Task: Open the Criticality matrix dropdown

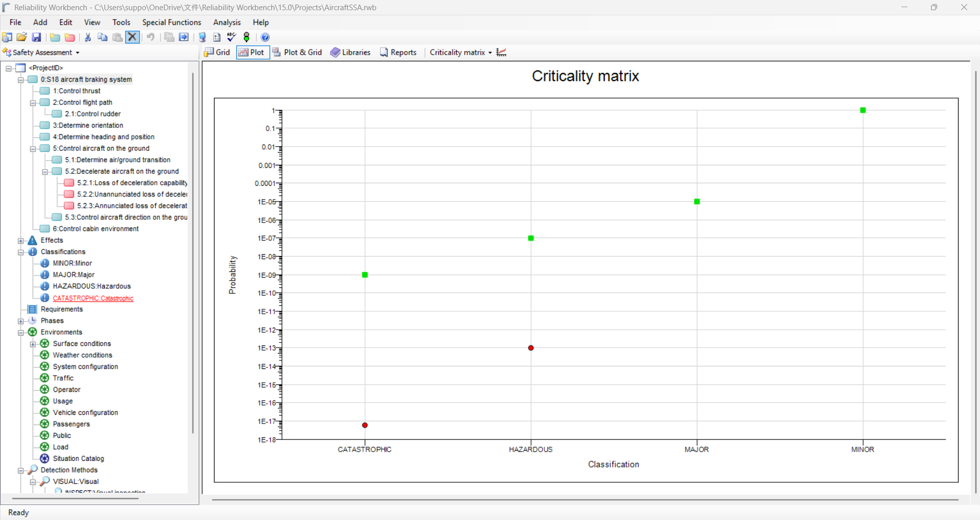Action: point(461,53)
